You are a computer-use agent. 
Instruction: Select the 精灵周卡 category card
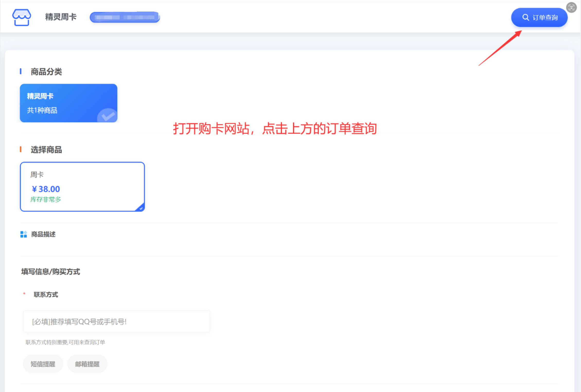68,103
